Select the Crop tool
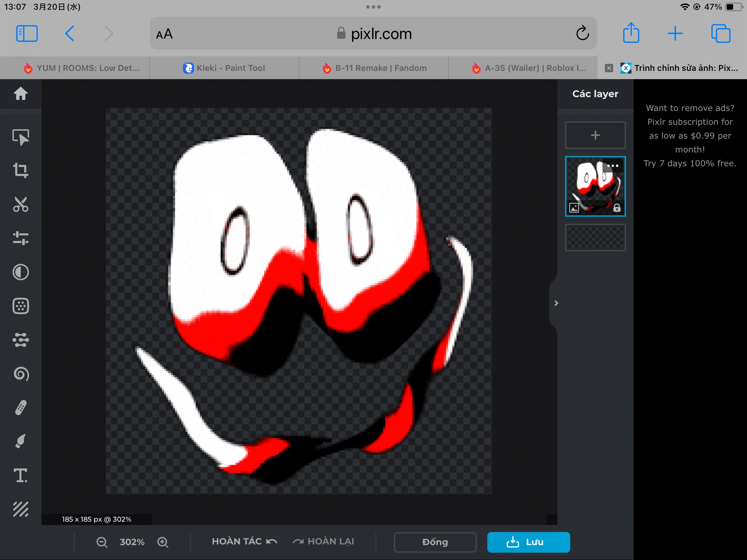The height and width of the screenshot is (560, 747). click(21, 170)
